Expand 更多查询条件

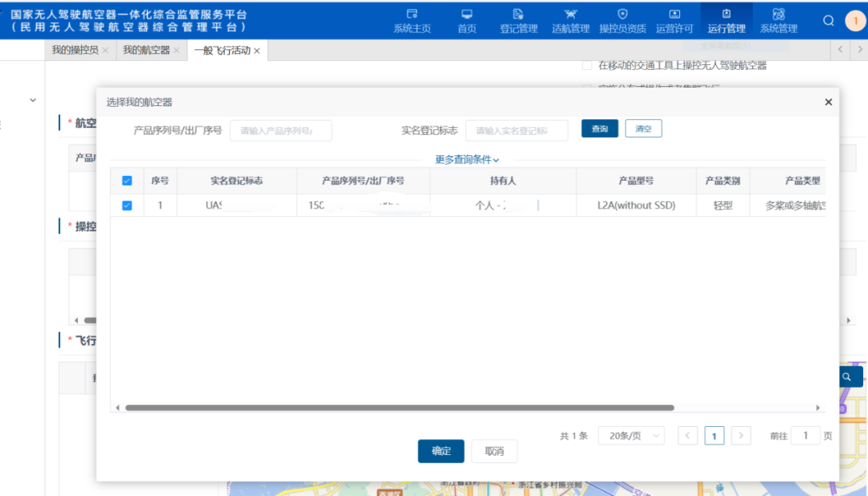coord(467,159)
